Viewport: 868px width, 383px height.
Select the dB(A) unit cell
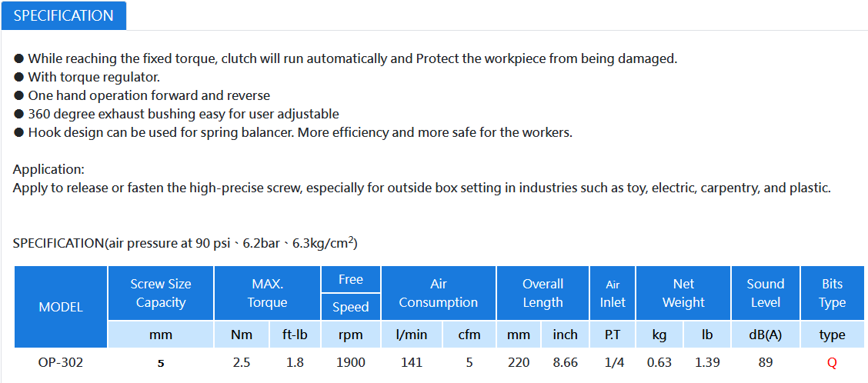point(766,335)
